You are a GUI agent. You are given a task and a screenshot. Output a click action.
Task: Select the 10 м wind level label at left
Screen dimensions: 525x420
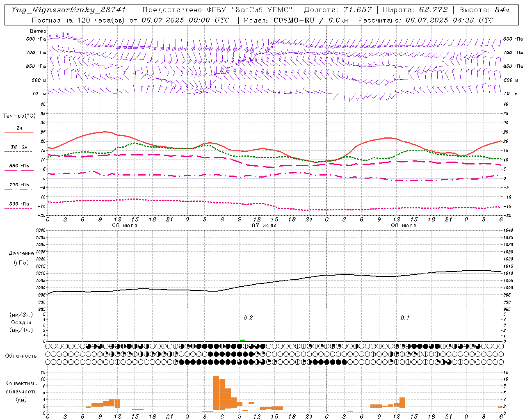(x=40, y=94)
